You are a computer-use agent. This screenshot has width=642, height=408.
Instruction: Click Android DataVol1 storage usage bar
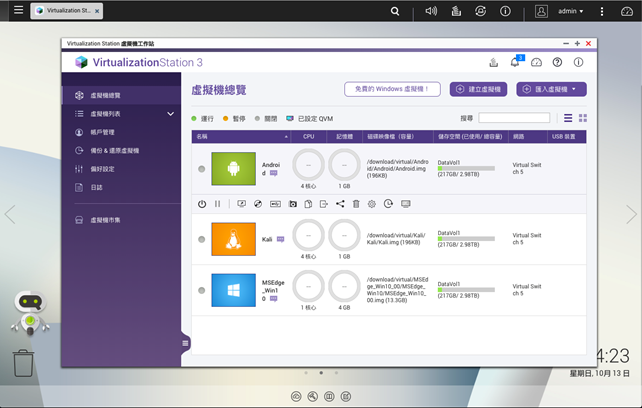(466, 168)
